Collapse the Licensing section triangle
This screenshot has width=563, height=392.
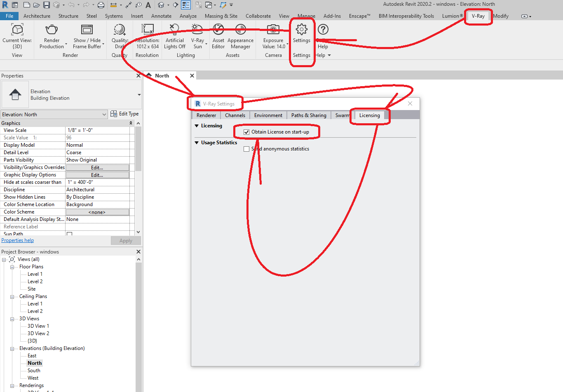pos(197,126)
